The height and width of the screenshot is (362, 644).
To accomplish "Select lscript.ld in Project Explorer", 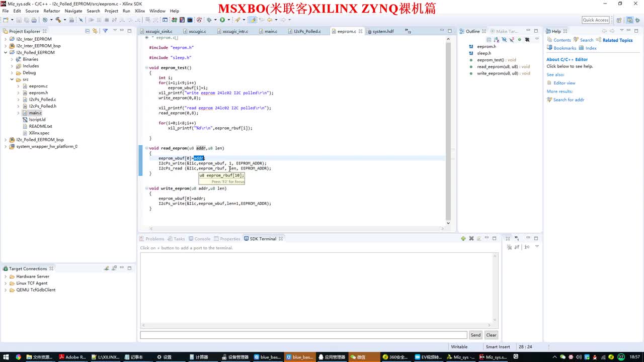I will [x=37, y=120].
